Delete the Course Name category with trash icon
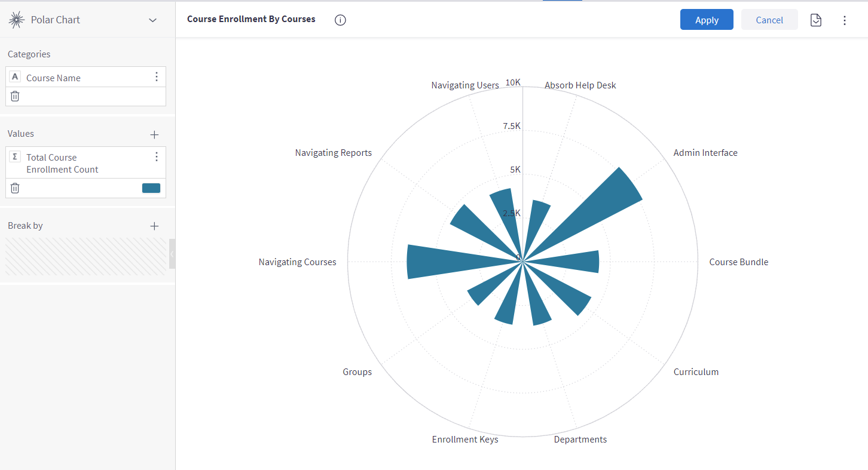 pos(15,96)
